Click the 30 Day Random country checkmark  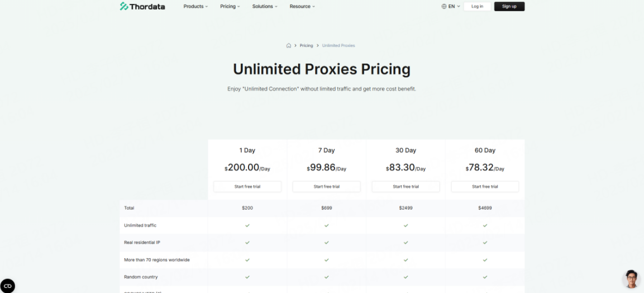click(406, 277)
